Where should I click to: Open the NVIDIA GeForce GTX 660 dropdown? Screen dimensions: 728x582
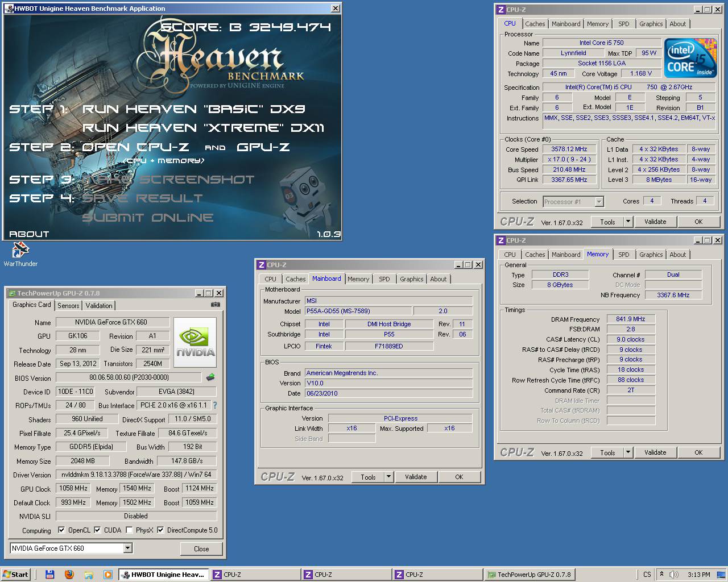coord(127,548)
